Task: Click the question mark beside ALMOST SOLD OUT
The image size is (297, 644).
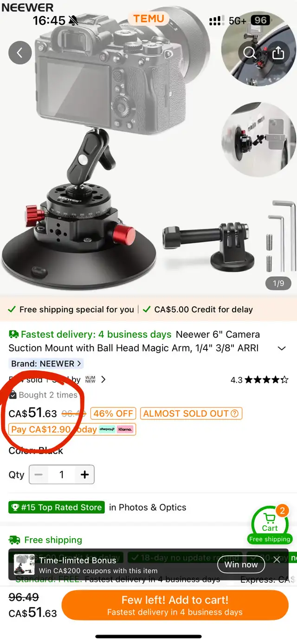Action: point(235,413)
